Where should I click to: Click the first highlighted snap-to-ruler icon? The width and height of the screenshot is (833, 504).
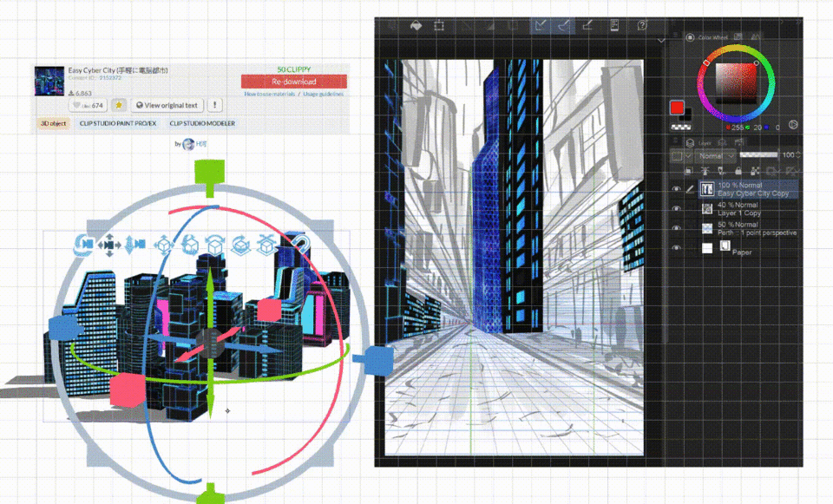click(541, 25)
